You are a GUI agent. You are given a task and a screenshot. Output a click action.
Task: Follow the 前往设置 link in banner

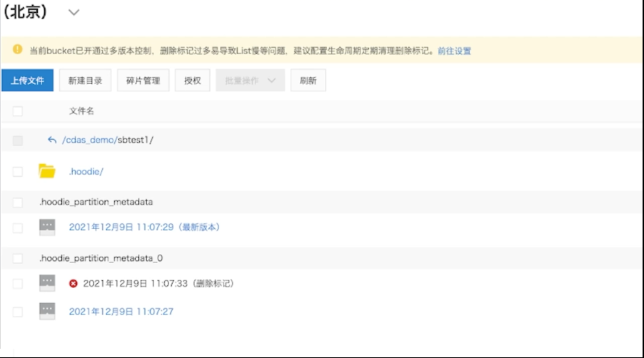[x=454, y=51]
